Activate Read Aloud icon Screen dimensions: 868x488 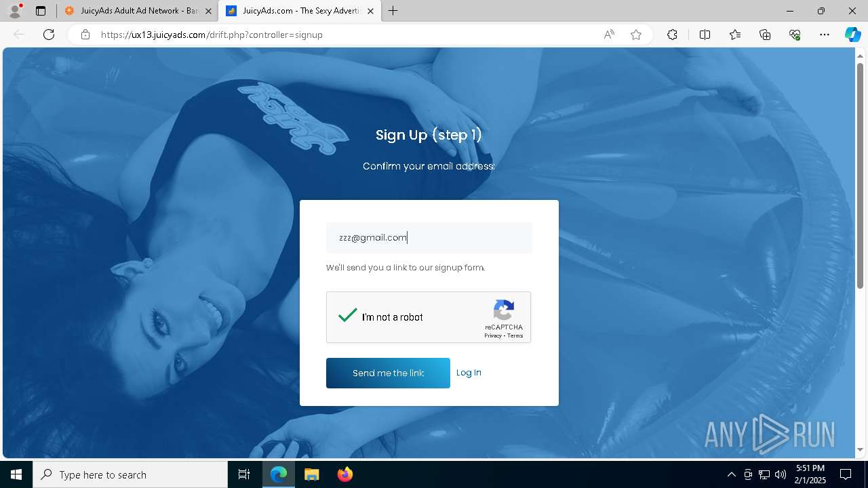pyautogui.click(x=609, y=35)
